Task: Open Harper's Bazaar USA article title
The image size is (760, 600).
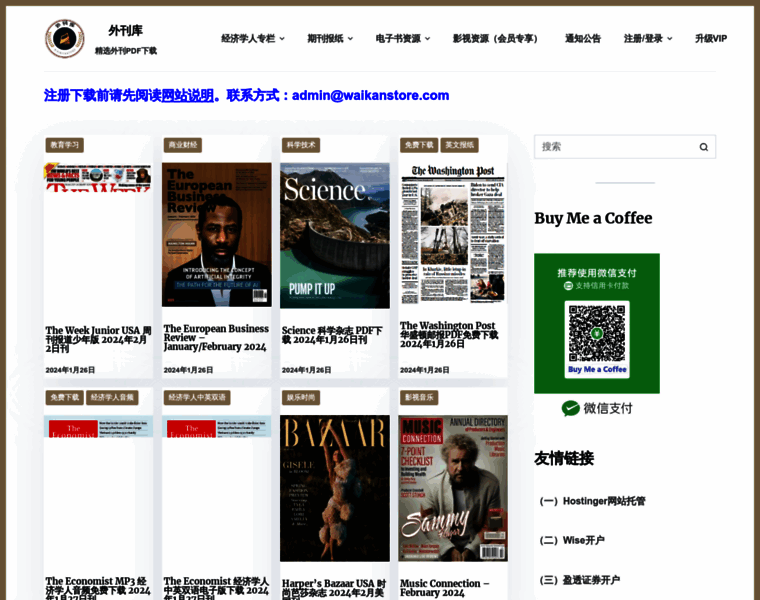Action: 334,589
